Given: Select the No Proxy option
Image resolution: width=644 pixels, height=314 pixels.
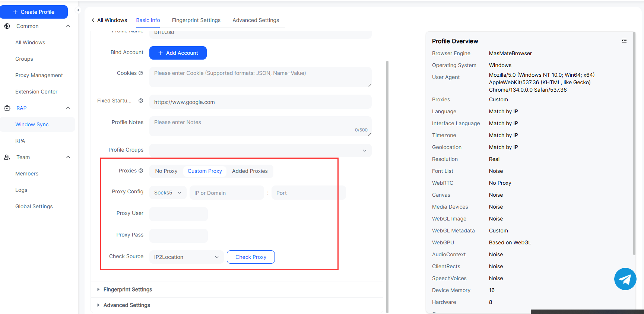Looking at the screenshot, I should (x=166, y=171).
